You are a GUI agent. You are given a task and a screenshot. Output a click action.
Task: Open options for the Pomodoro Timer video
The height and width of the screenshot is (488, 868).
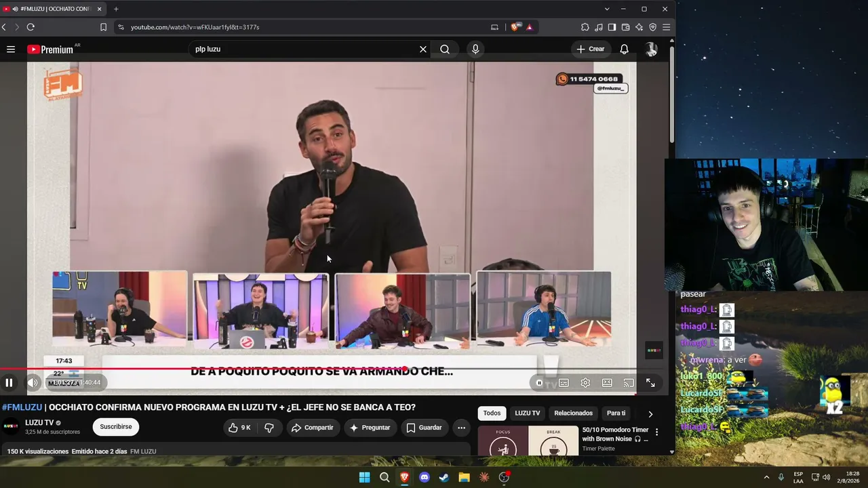pyautogui.click(x=656, y=432)
